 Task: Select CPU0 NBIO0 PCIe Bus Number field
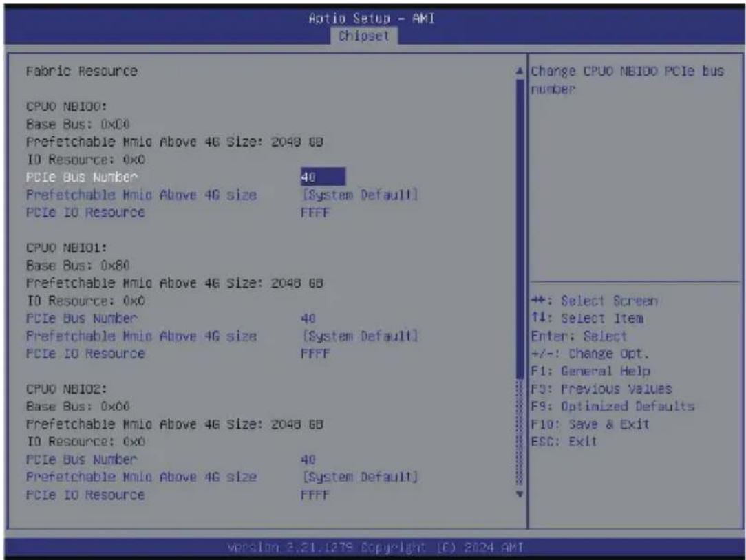coord(323,177)
